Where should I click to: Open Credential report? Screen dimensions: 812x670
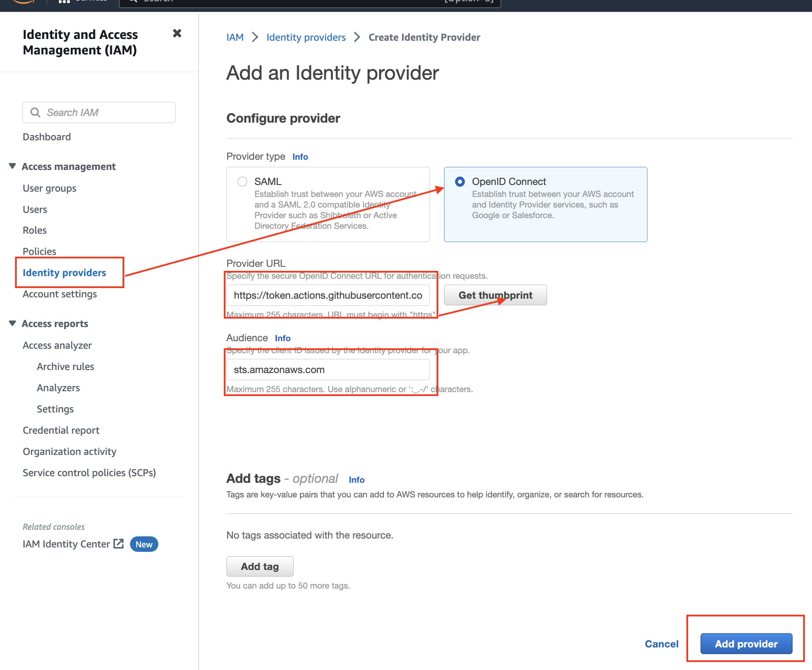pos(61,430)
